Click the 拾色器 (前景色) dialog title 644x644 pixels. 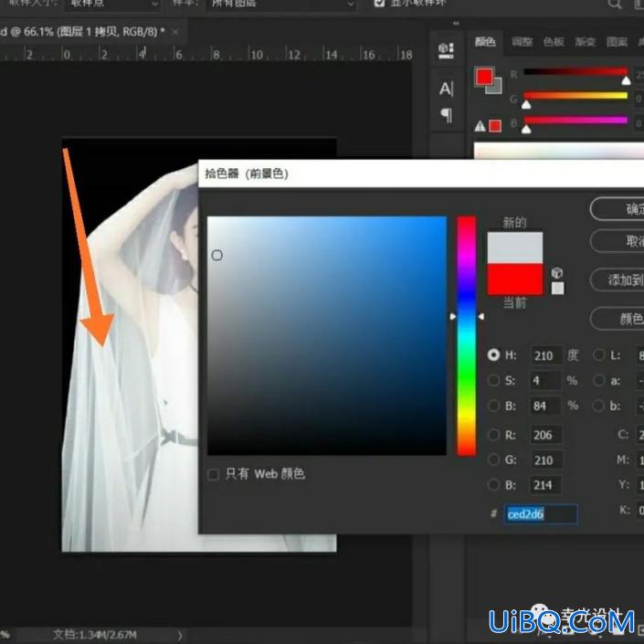click(247, 174)
